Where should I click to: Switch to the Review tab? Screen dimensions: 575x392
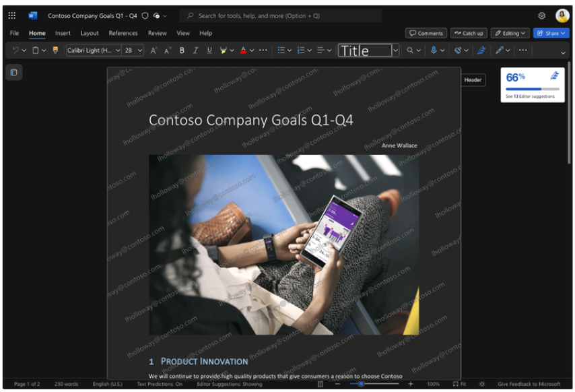[158, 33]
